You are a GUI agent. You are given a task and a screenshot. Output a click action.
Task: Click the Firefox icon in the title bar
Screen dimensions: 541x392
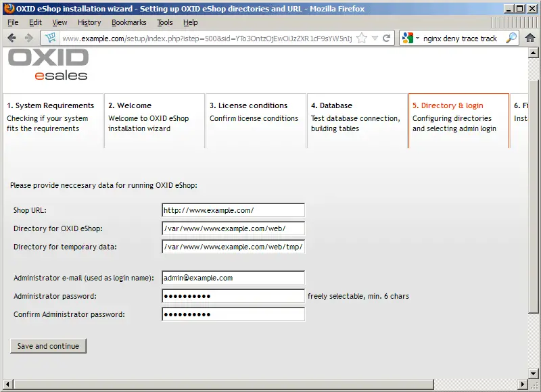coord(9,8)
